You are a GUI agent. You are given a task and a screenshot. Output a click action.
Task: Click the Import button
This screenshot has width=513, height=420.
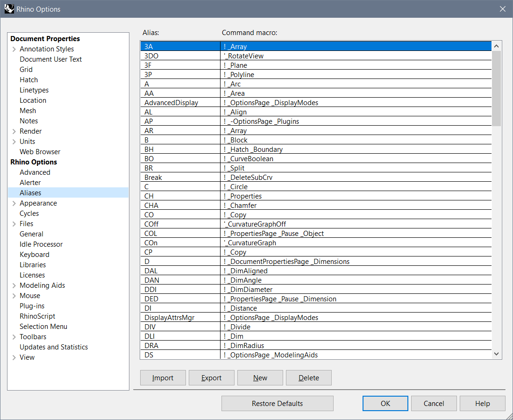[x=163, y=378]
